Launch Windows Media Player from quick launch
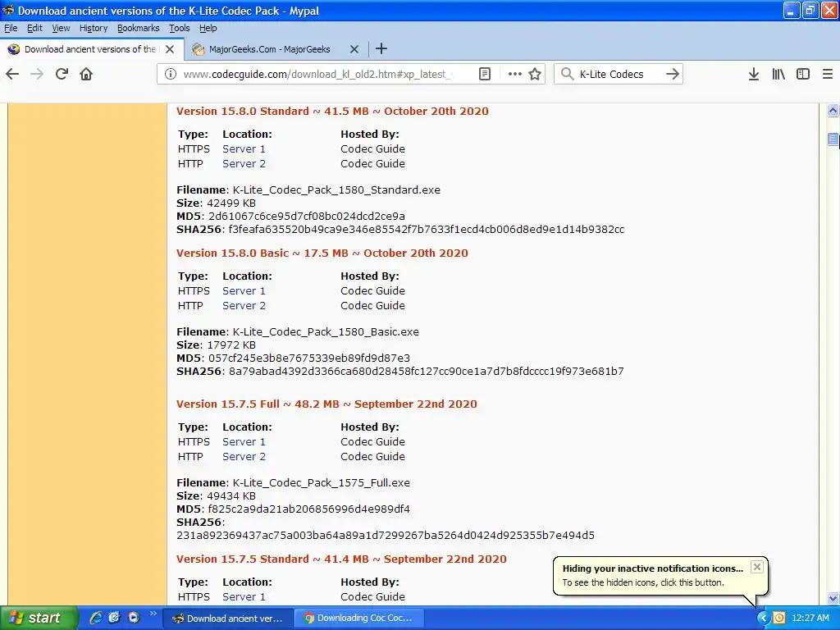The image size is (840, 630). tap(134, 617)
